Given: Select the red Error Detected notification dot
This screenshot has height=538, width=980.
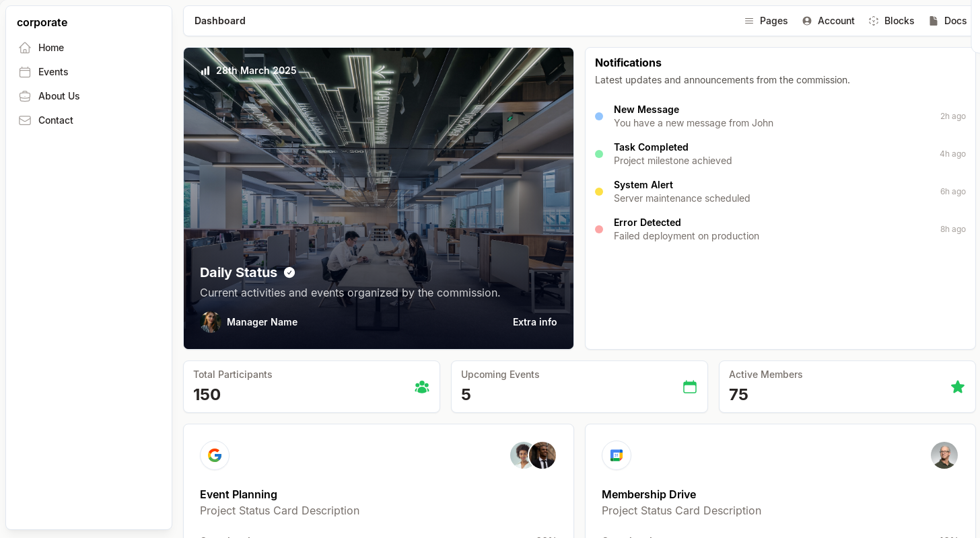Looking at the screenshot, I should coord(599,229).
